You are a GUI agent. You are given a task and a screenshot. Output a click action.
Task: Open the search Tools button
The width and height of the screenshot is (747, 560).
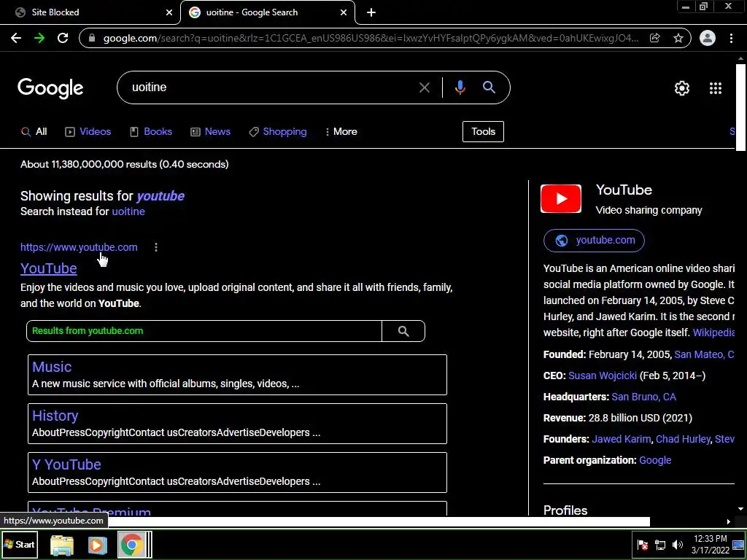click(483, 132)
